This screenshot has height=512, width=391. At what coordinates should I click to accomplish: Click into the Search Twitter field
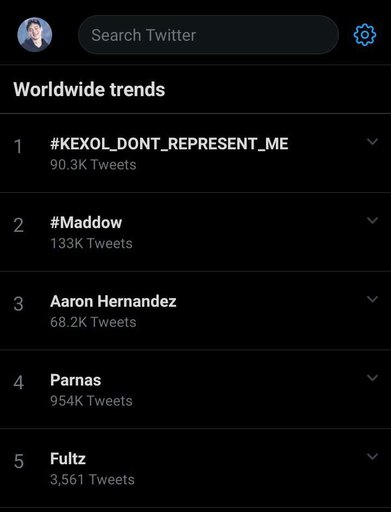[x=208, y=35]
